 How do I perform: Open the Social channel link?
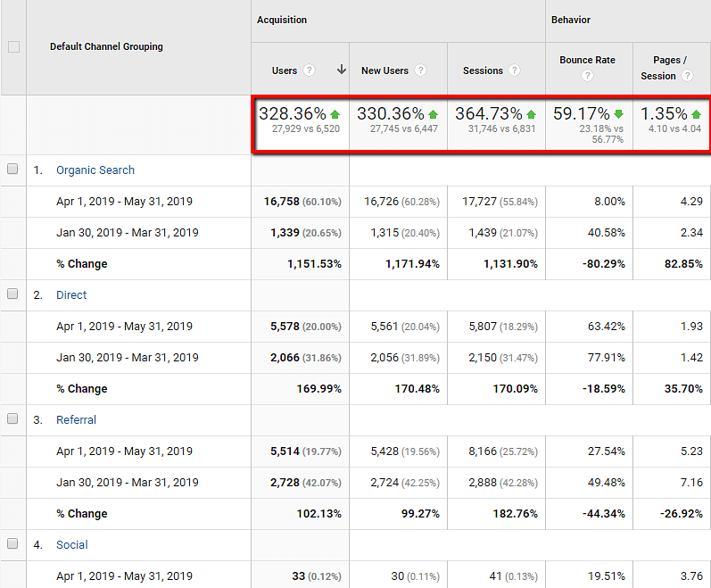click(x=71, y=545)
